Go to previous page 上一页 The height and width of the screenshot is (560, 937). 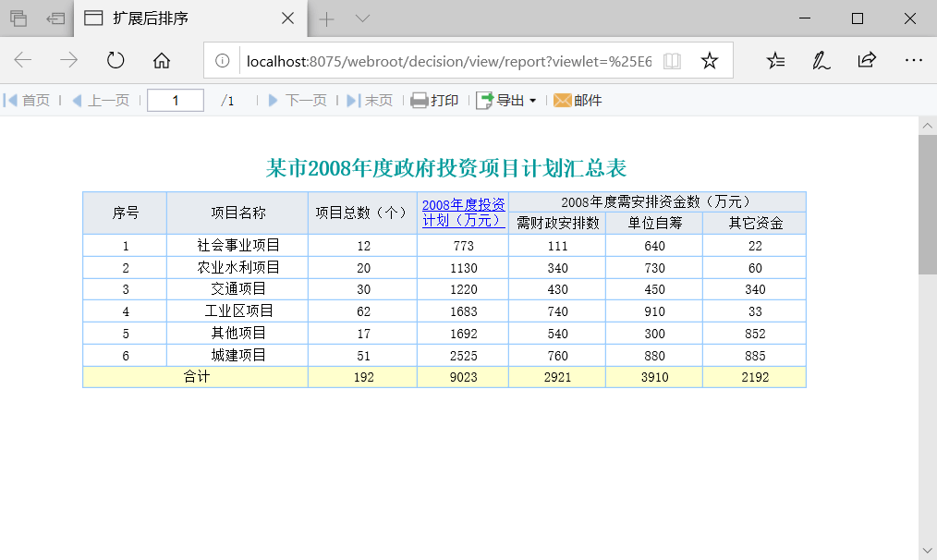[101, 101]
